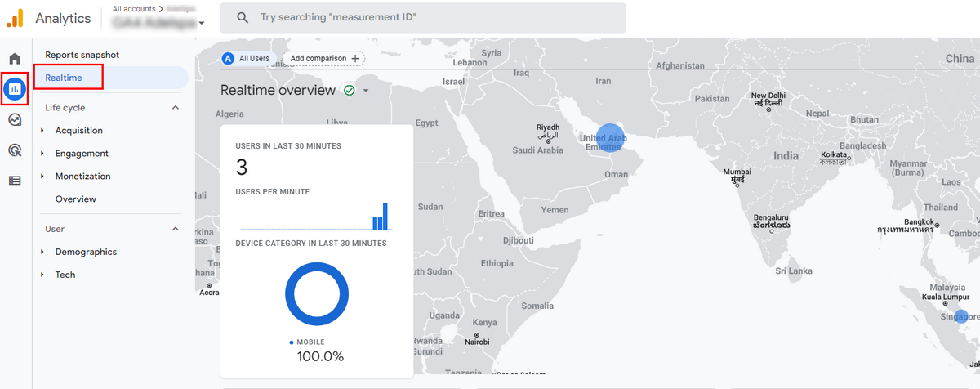Click 'Device category in last 30 minutes'
The width and height of the screenshot is (980, 389).
click(x=311, y=244)
